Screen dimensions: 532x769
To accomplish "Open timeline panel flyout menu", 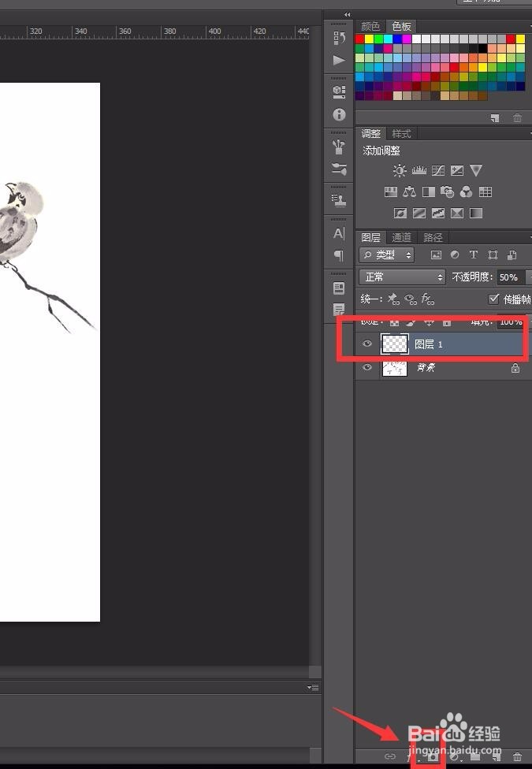I will click(x=313, y=687).
